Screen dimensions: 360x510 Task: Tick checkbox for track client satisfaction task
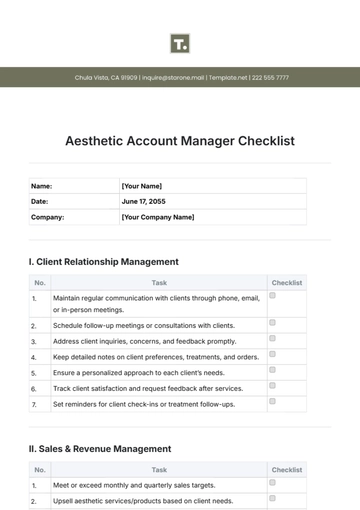(x=272, y=385)
